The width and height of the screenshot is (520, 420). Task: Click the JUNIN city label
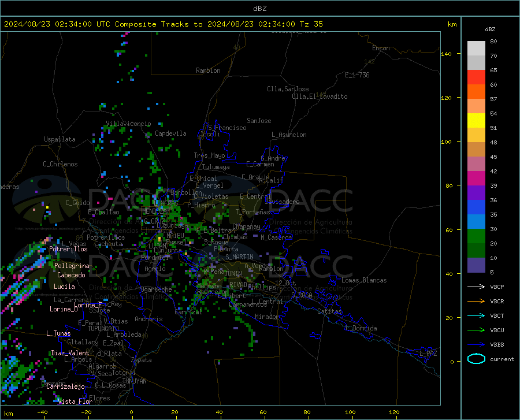tap(233, 274)
